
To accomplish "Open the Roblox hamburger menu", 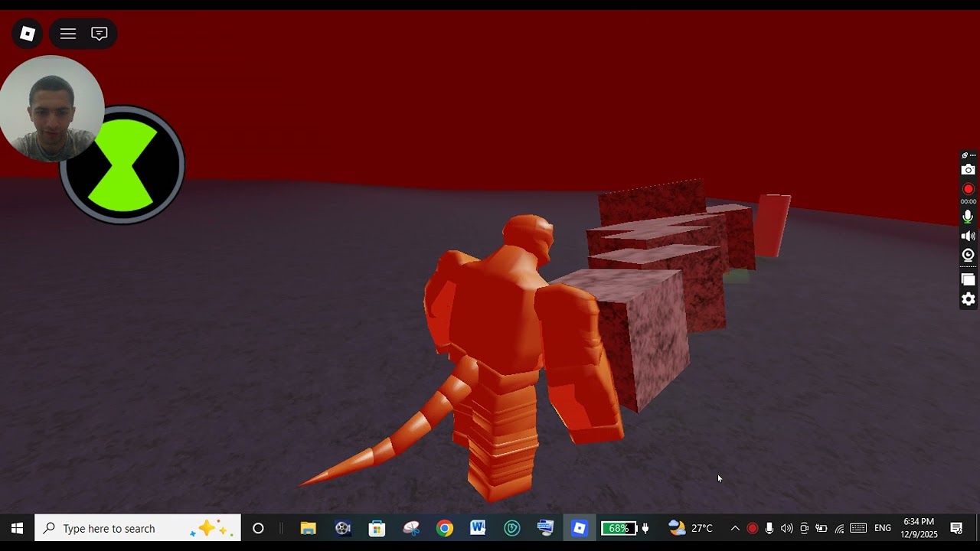I will pyautogui.click(x=68, y=34).
